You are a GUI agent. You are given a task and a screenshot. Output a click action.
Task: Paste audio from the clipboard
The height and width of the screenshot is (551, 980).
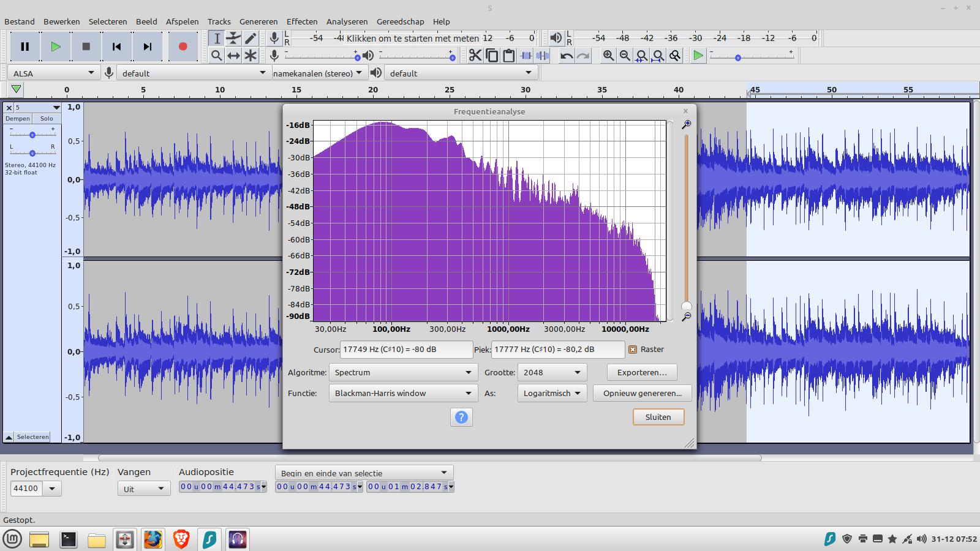point(508,56)
